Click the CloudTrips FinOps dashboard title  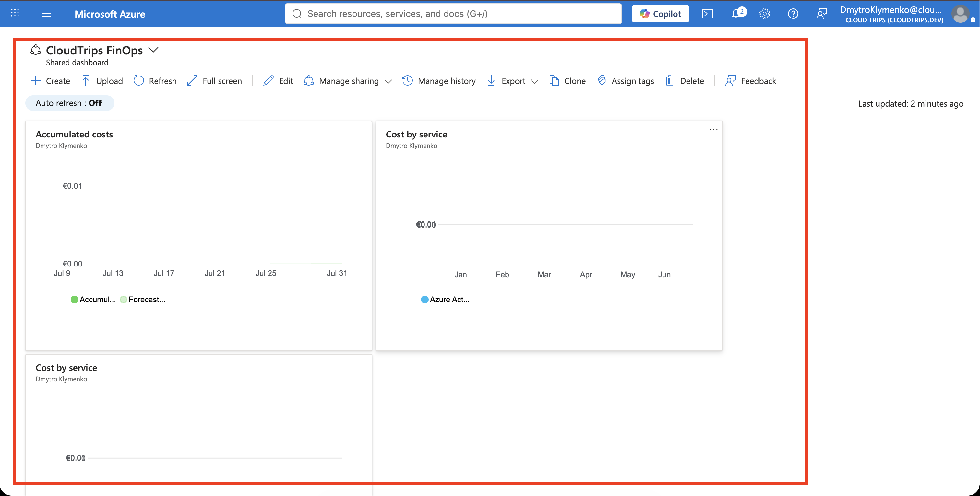(x=94, y=50)
